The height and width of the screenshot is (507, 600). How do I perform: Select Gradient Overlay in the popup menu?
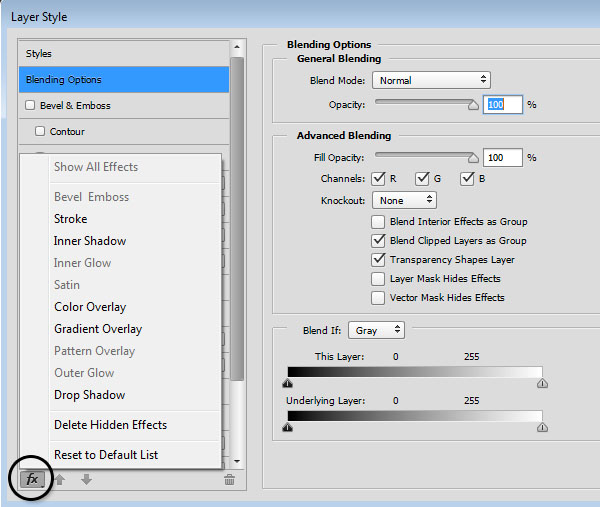(98, 329)
